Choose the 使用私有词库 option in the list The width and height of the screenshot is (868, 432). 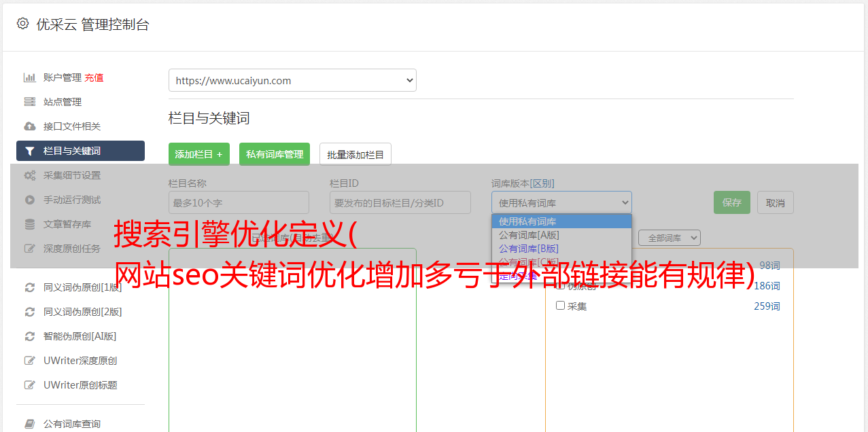561,221
